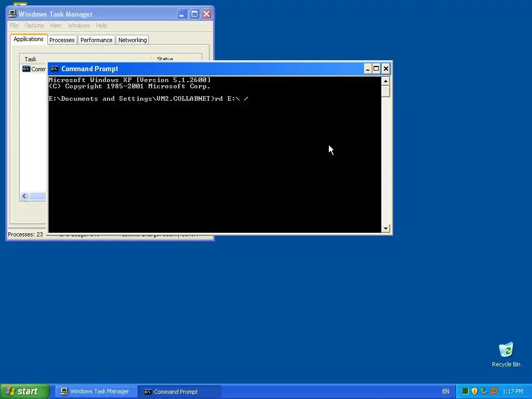Click the Safely Remove Hardware tray icon
The height and width of the screenshot is (399, 532).
point(484,391)
